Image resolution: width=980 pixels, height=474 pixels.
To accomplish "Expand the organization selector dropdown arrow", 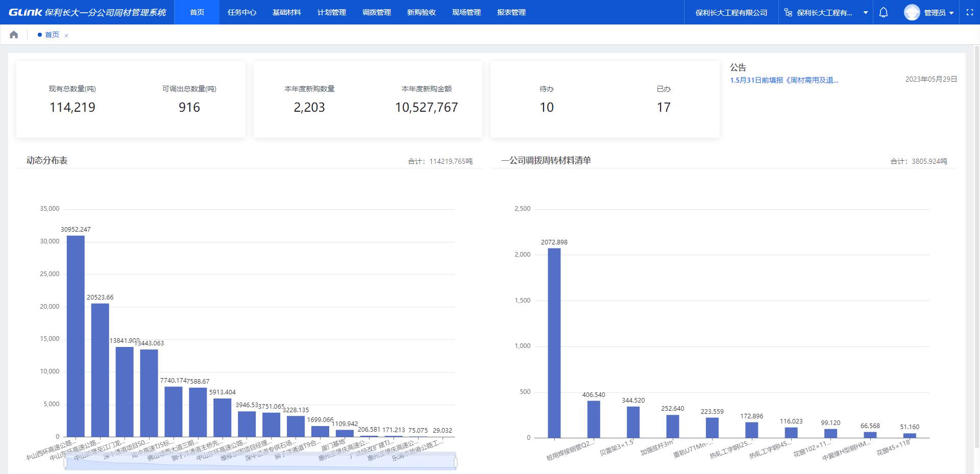I will tap(866, 13).
